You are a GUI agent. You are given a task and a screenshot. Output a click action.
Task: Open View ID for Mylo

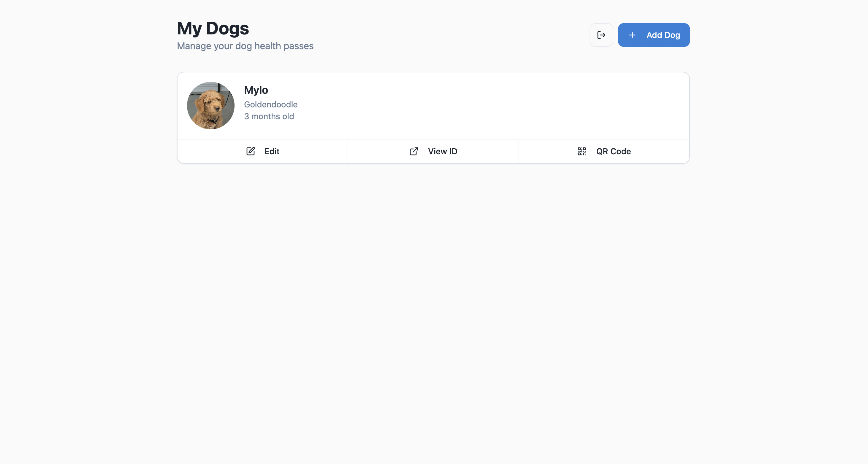(433, 151)
